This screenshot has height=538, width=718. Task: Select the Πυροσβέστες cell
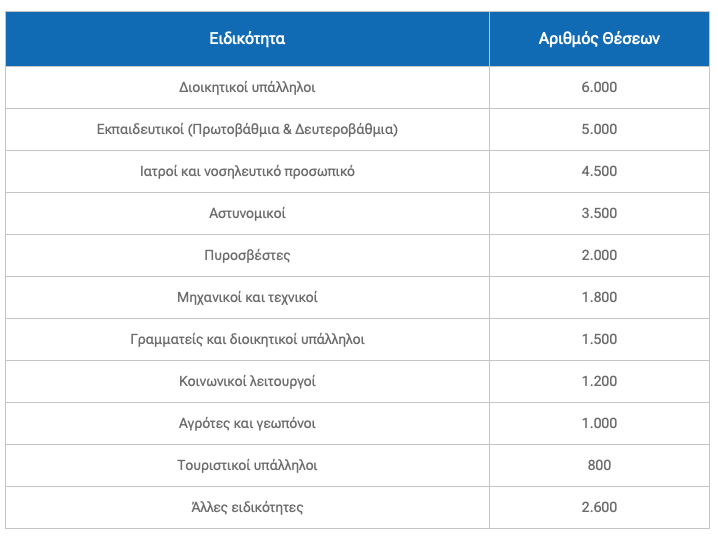coord(247,255)
